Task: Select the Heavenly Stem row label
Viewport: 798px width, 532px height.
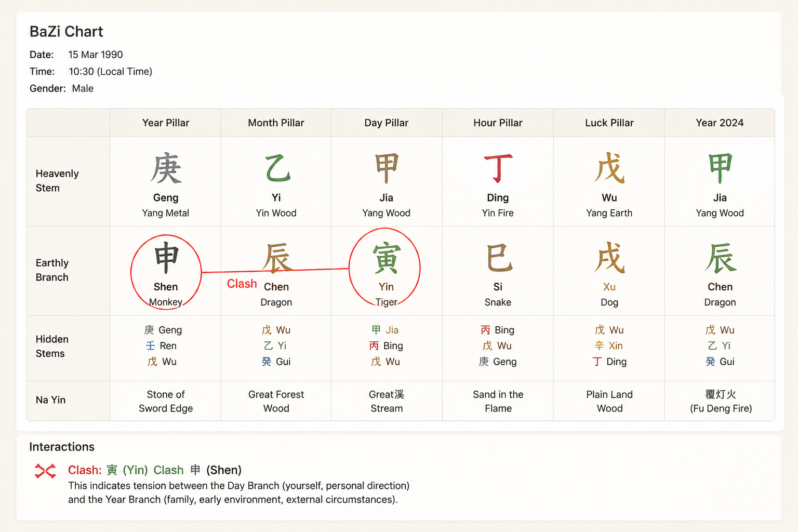Action: (x=57, y=181)
